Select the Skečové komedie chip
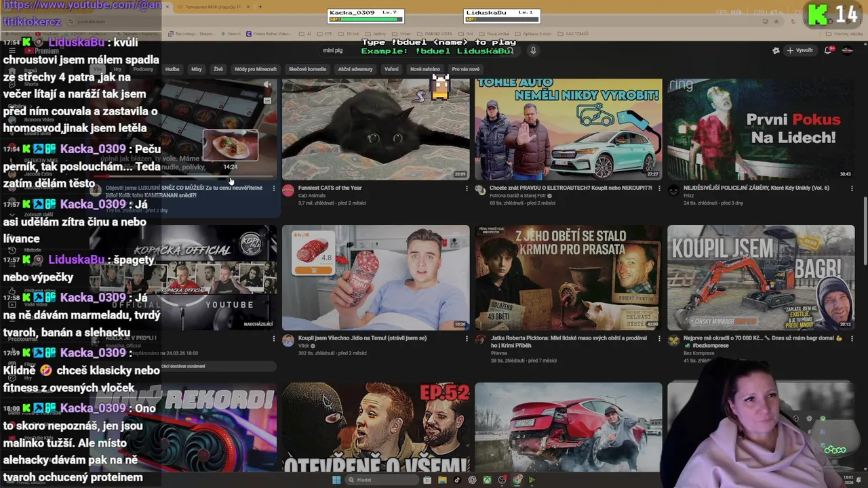Image resolution: width=868 pixels, height=488 pixels. point(307,69)
